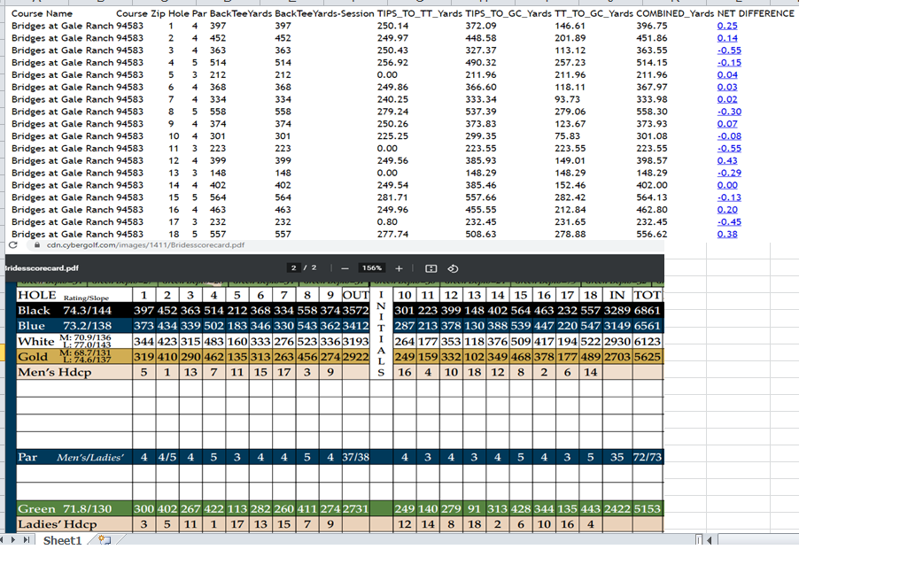Open the 0.43 net difference link

click(727, 160)
